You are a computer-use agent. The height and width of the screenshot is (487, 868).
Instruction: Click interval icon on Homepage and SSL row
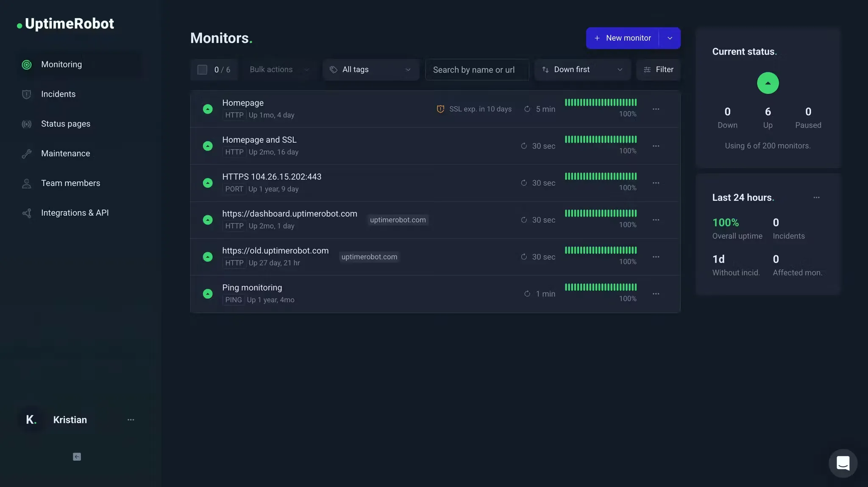[524, 146]
